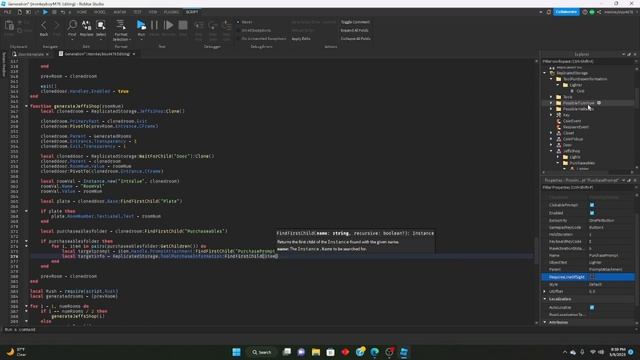Viewport: 640px width, 360px height.
Task: Open Microsoft Edge from the taskbar
Action: pos(374,352)
